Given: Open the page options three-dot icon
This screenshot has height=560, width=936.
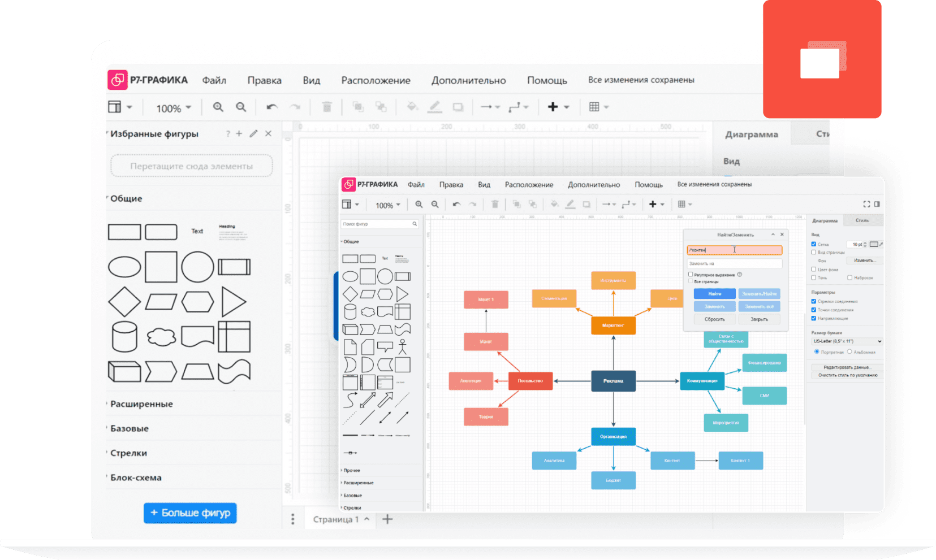Looking at the screenshot, I should tap(292, 519).
